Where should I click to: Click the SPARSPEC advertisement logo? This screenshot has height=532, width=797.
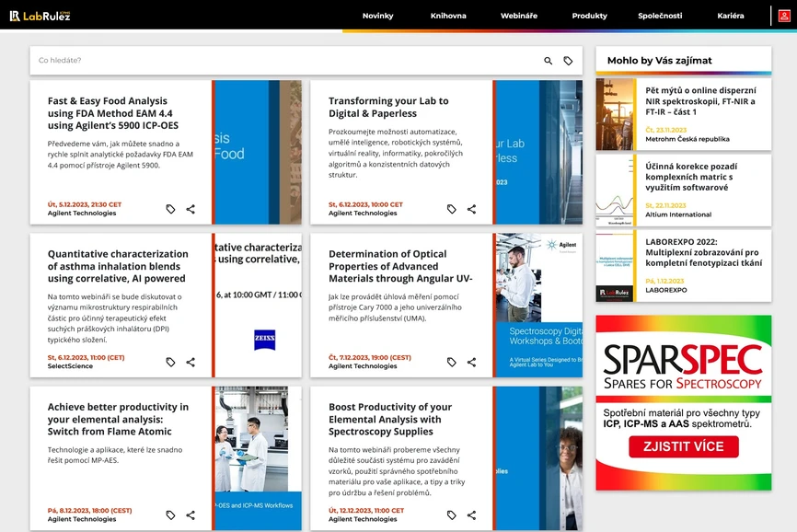(684, 366)
